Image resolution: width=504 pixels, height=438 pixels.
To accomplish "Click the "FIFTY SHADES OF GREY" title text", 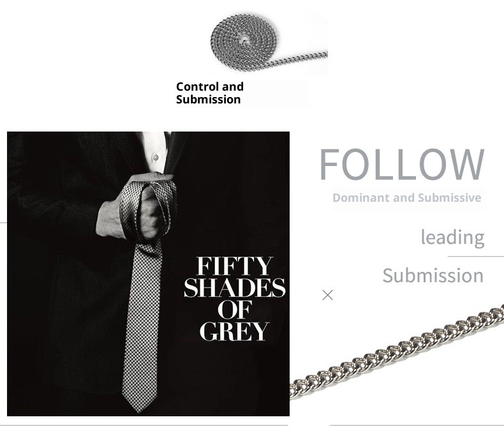I will tap(234, 299).
